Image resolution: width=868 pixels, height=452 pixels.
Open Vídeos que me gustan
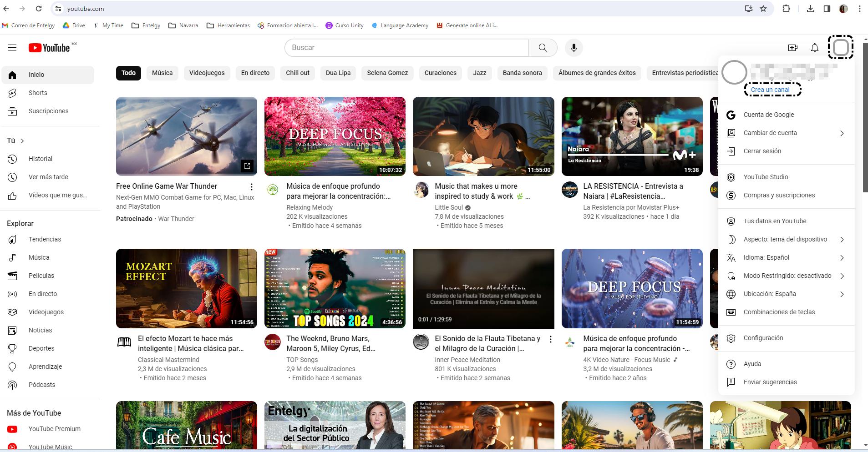[x=48, y=195]
